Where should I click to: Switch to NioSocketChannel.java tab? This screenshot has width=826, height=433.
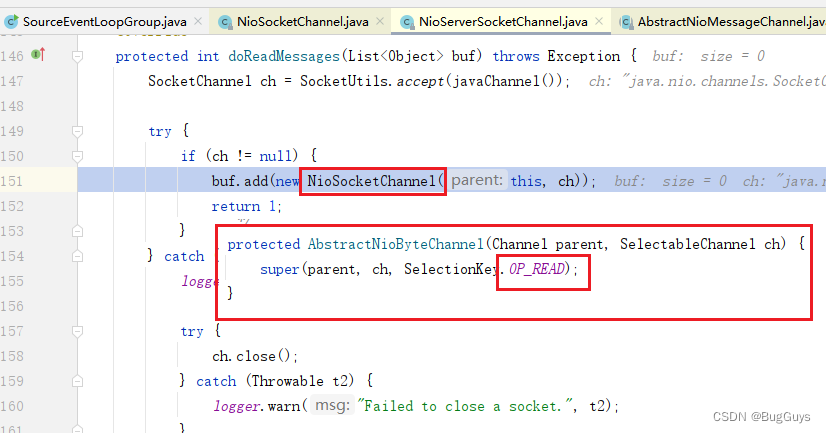pos(302,22)
